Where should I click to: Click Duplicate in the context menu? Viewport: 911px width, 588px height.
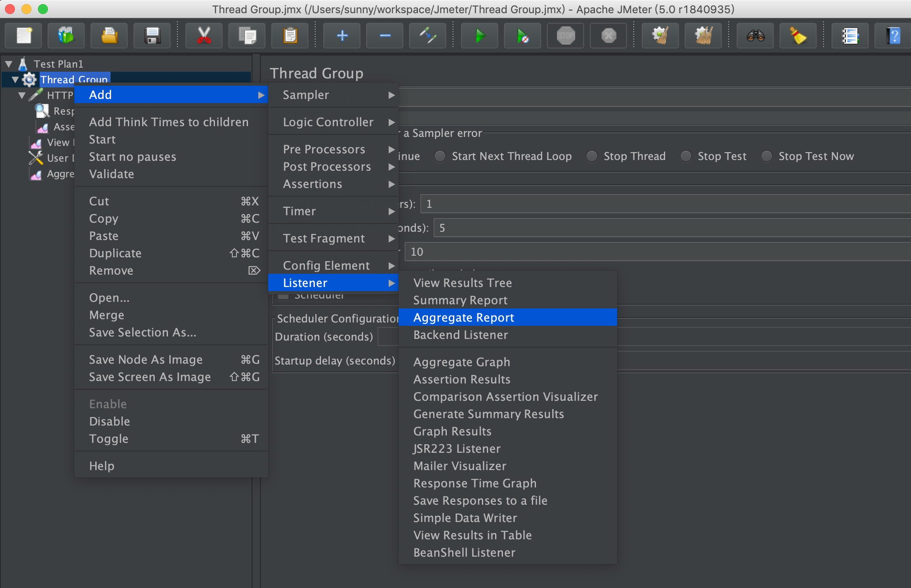115,253
